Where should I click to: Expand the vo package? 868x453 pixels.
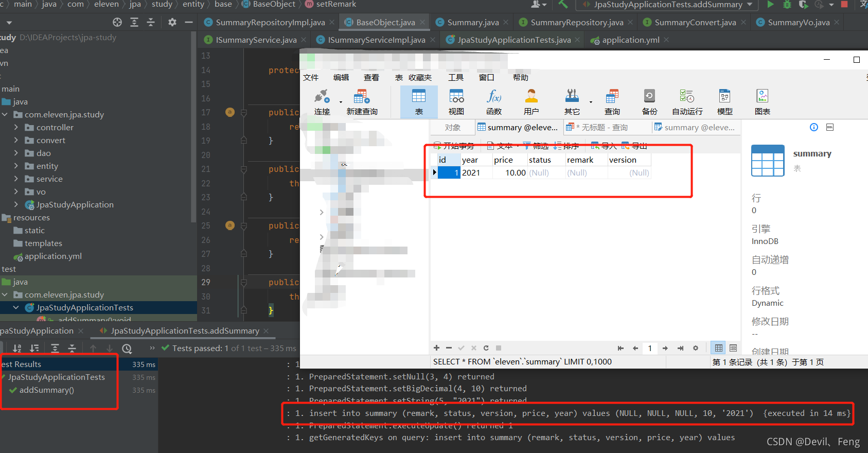16,191
